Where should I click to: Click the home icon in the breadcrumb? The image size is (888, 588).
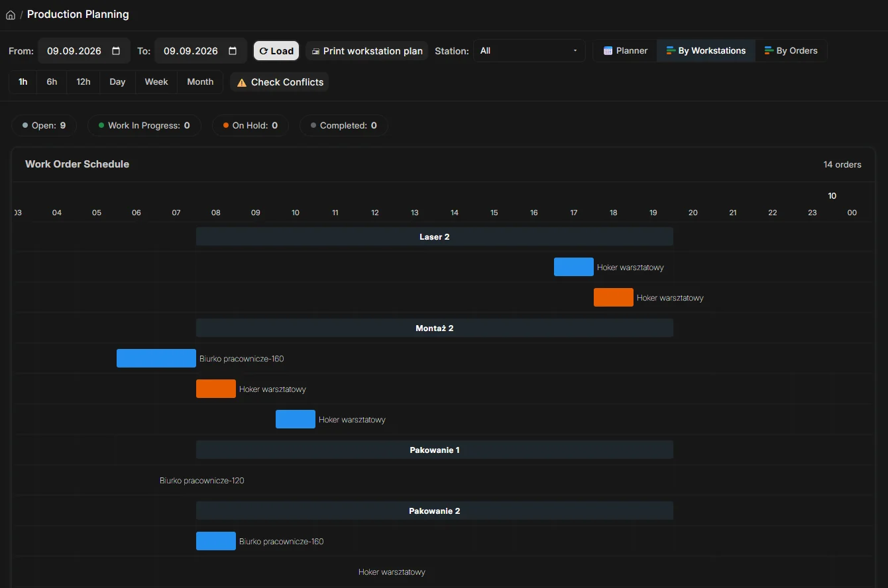point(11,15)
